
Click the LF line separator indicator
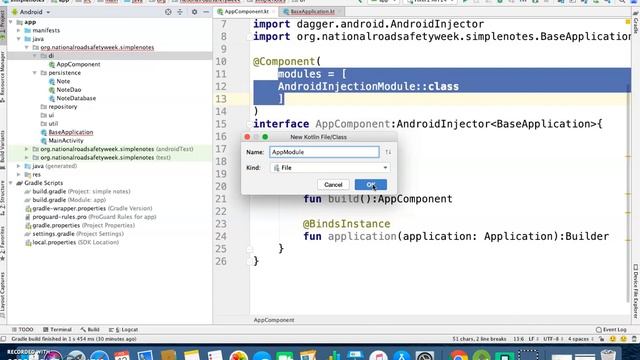[532, 339]
